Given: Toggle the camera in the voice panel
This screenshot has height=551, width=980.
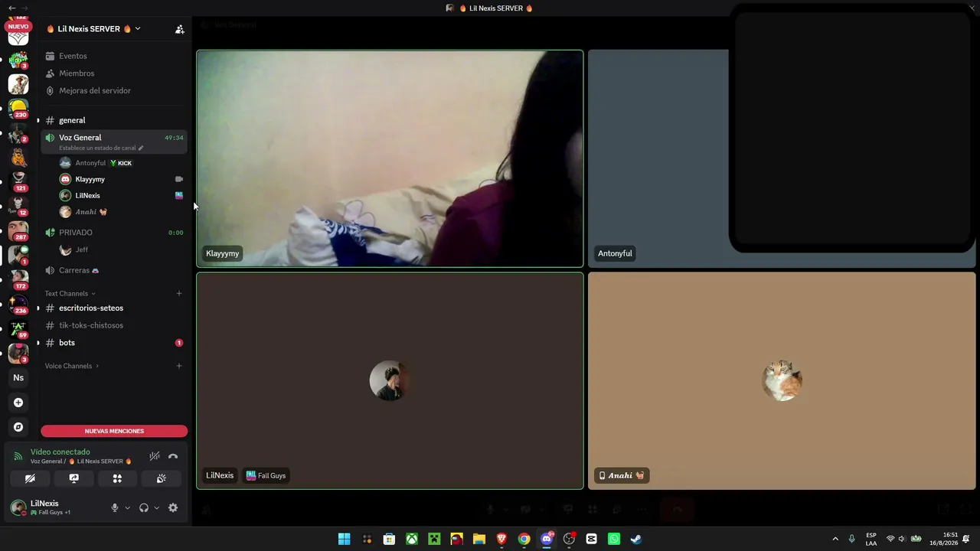Looking at the screenshot, I should click(30, 478).
